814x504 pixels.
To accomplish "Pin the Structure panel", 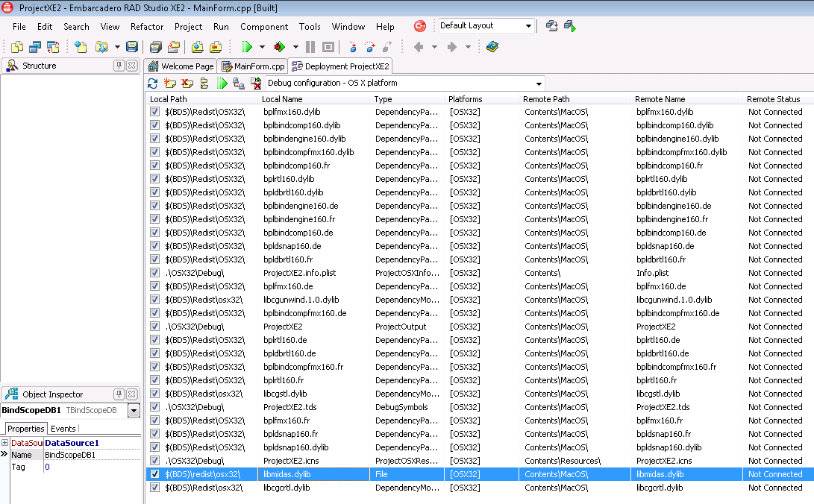I will (x=119, y=66).
